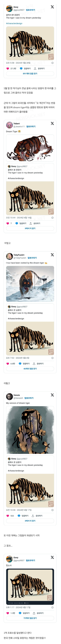This screenshot has height=644, width=61.
Task: Open the #characterdesign hashtag in the first tweet
Action: click(x=14, y=24)
